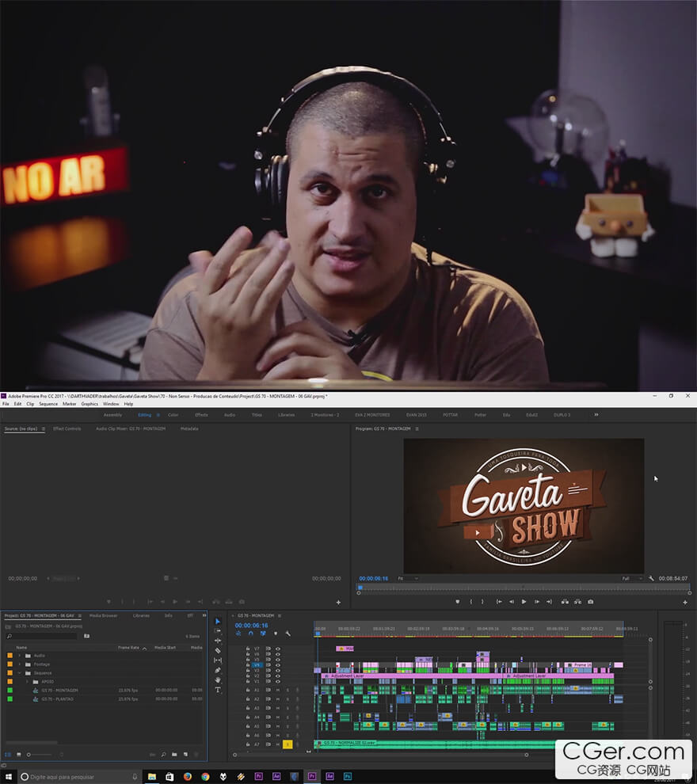Toggle Snap magnet in timeline
697x784 pixels.
pos(250,634)
